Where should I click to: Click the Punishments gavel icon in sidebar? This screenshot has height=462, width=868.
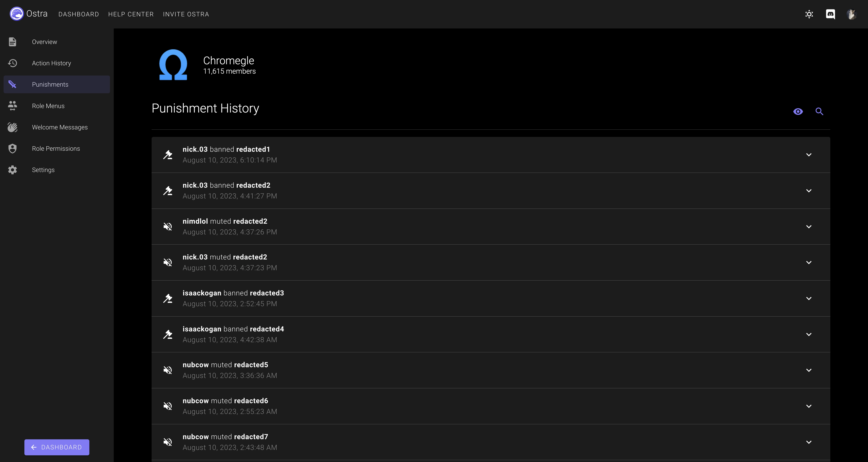point(12,84)
